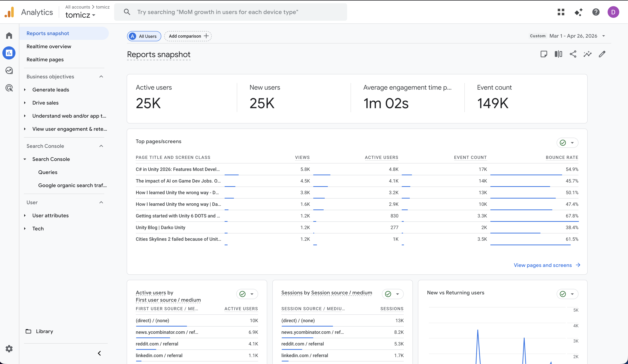Click the Customize report pencil icon
This screenshot has width=628, height=364.
click(x=602, y=54)
